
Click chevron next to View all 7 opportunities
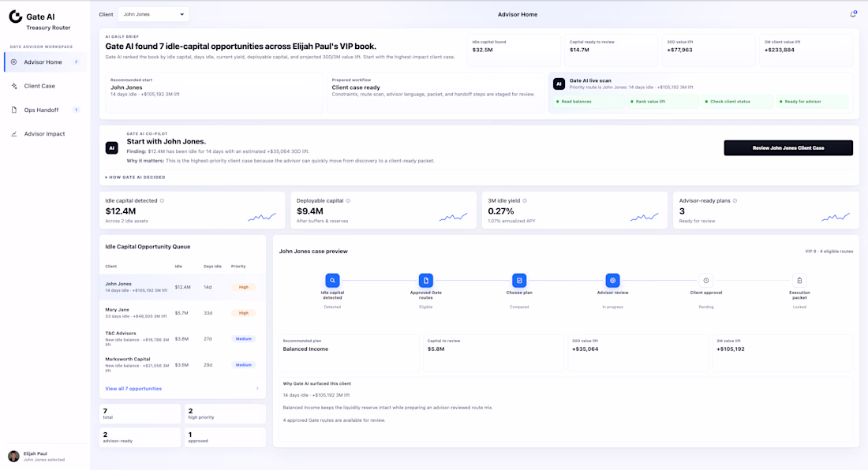tap(257, 389)
